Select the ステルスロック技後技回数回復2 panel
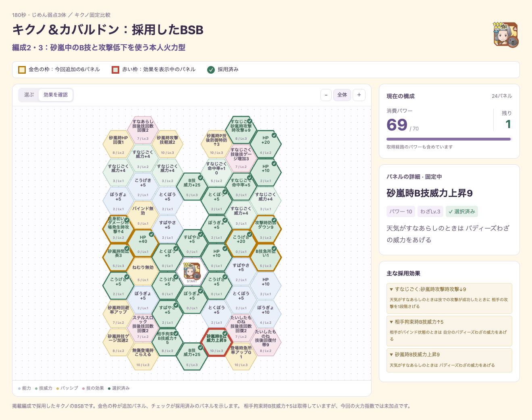 click(x=143, y=328)
